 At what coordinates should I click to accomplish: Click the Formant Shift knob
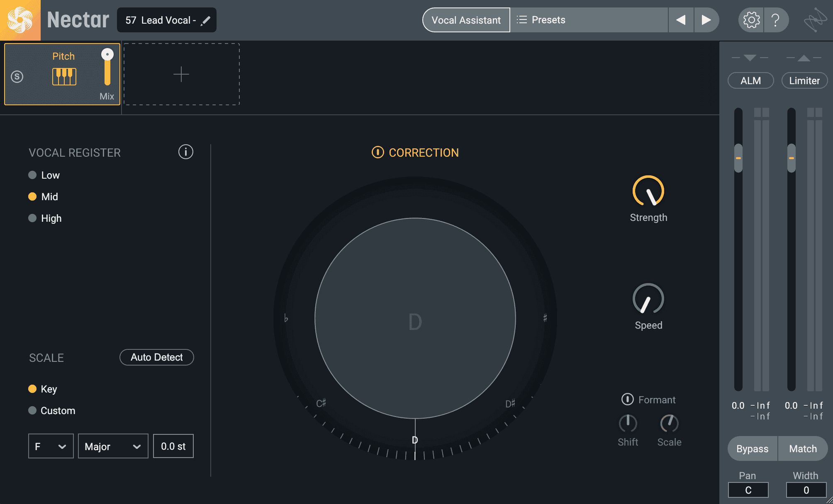tap(628, 423)
